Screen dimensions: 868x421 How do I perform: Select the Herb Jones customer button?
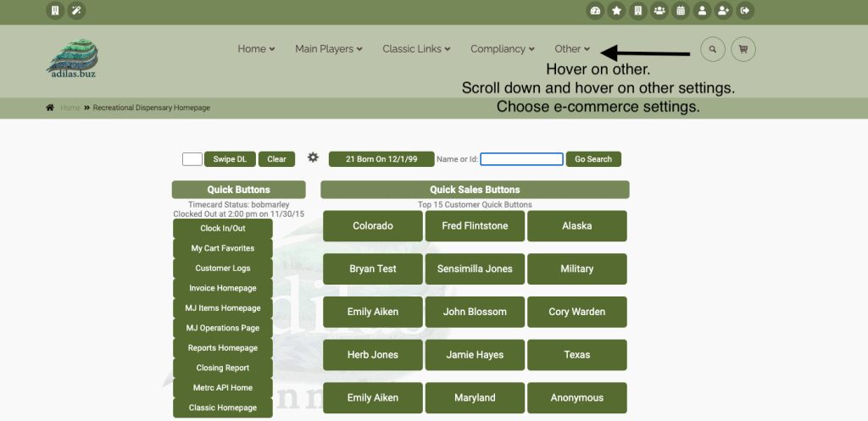tap(373, 355)
